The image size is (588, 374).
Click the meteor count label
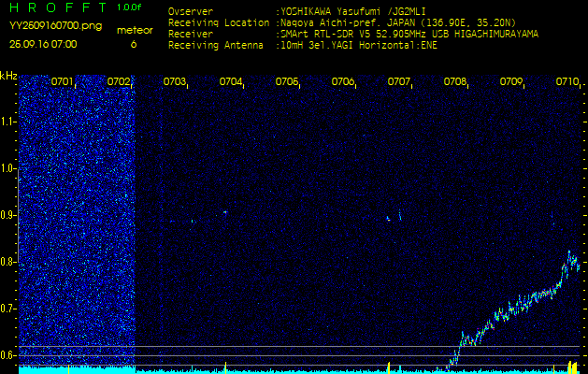pyautogui.click(x=135, y=31)
